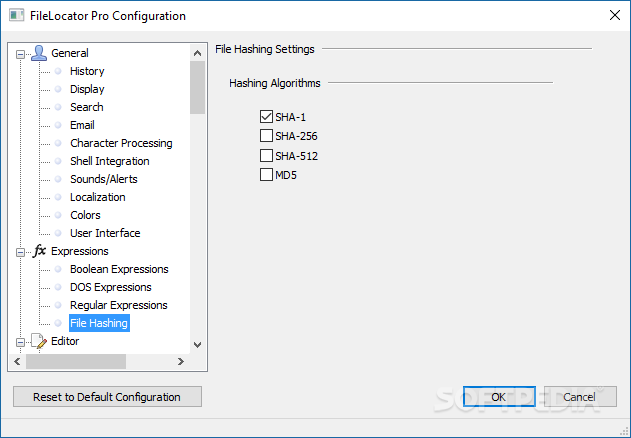Select the Editor category label

click(x=65, y=341)
